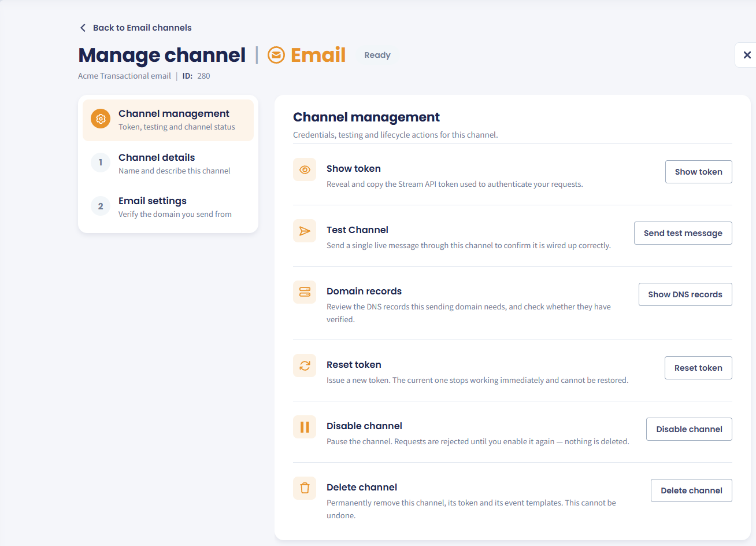Click the Disable channel button

[x=689, y=429]
